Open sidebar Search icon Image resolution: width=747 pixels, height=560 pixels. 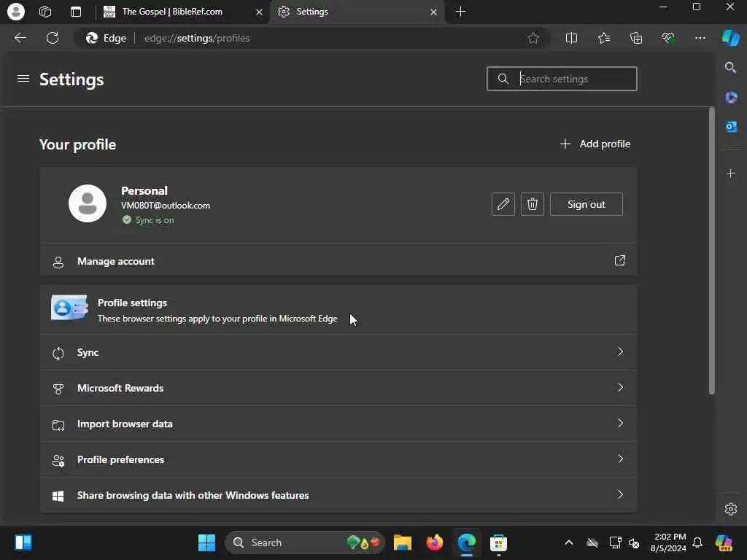(x=730, y=68)
